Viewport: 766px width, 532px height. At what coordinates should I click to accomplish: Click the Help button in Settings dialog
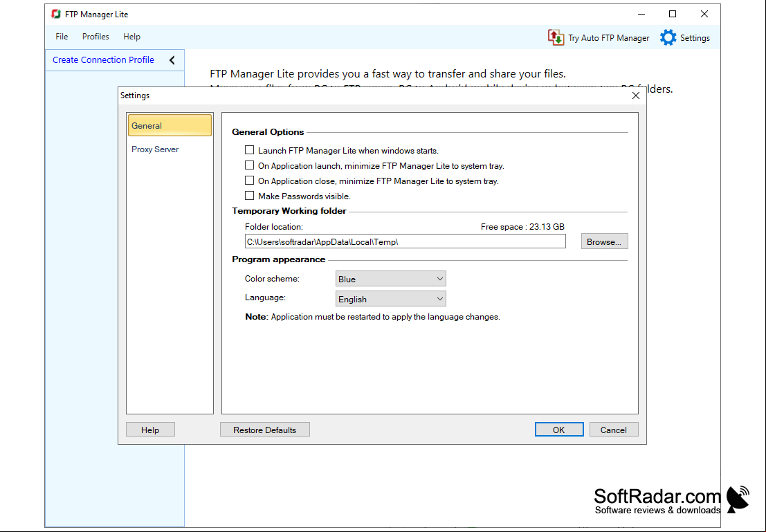(x=150, y=430)
